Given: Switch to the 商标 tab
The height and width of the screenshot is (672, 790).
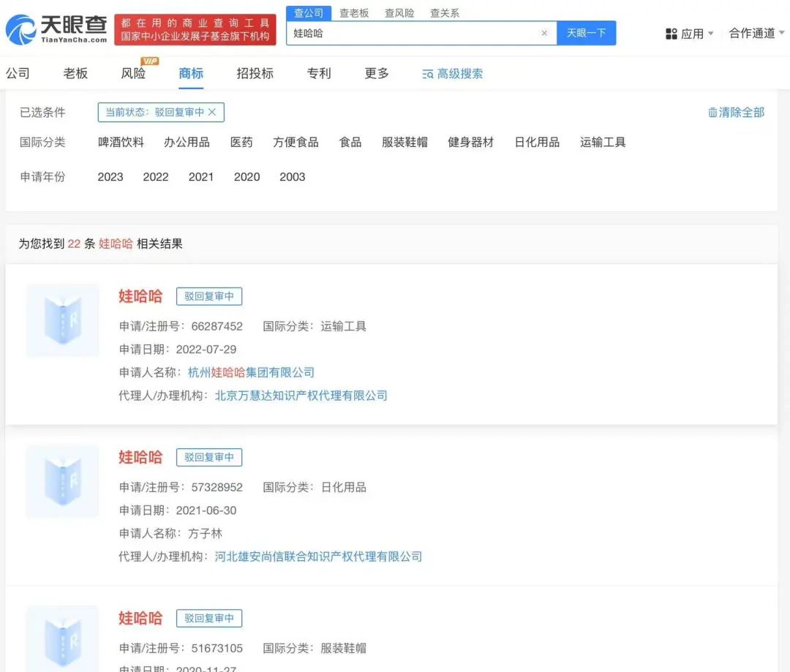Looking at the screenshot, I should click(x=191, y=74).
